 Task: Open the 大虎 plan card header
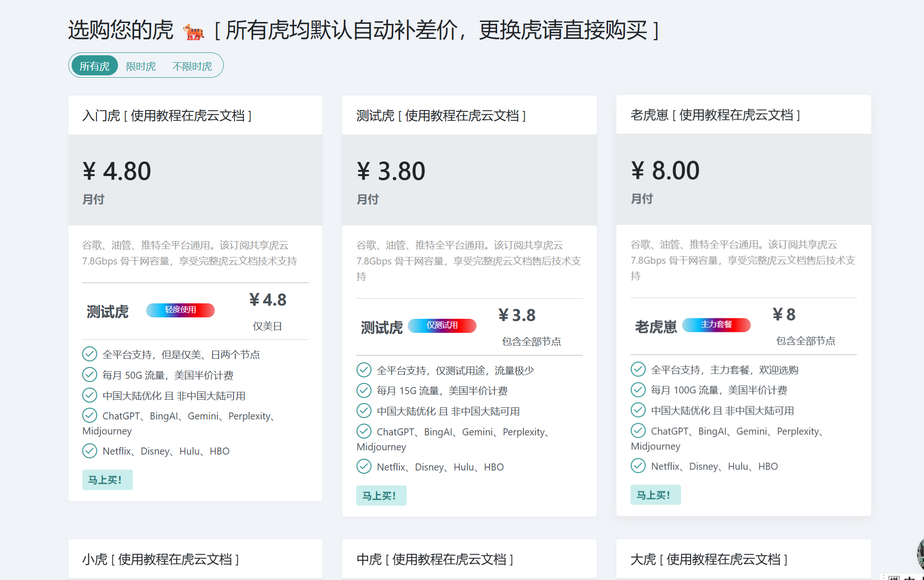click(709, 559)
